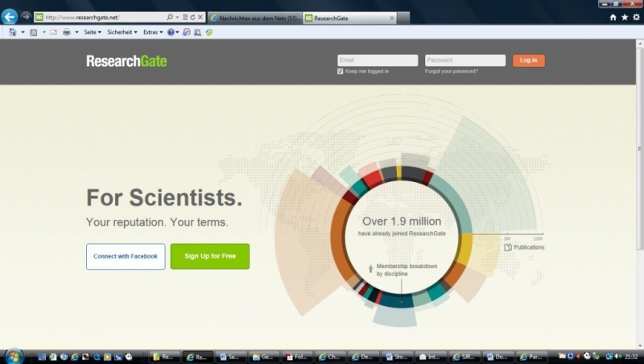Expand the feeds icon dropdown arrow
This screenshot has height=364, width=644.
[44, 32]
